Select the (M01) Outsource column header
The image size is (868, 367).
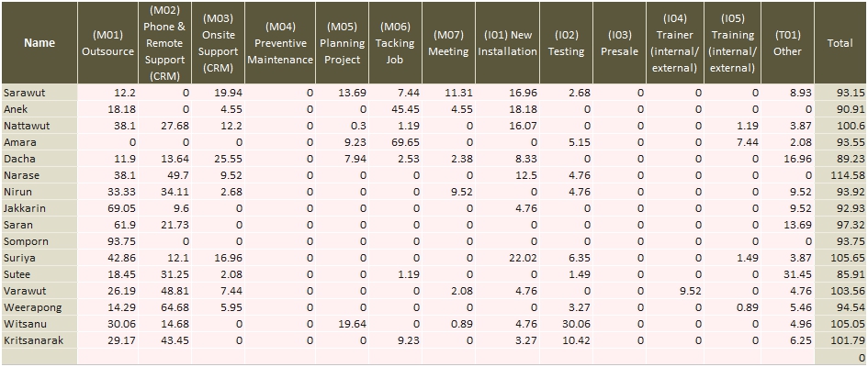pyautogui.click(x=107, y=42)
